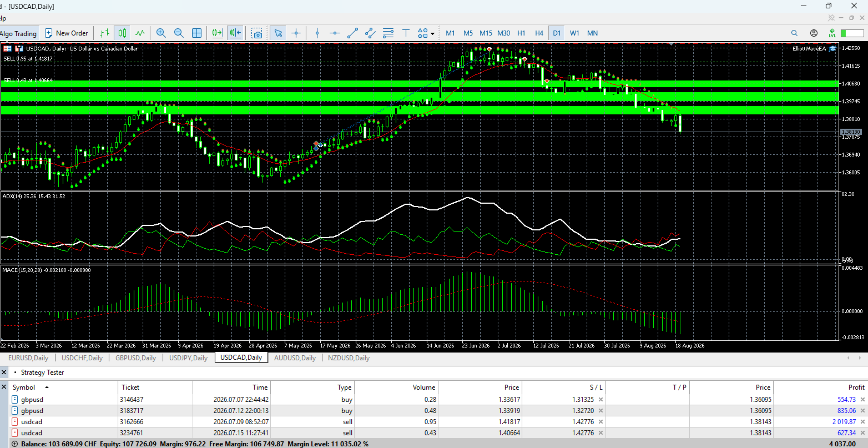Close the gbpusd position with profit 835.06
This screenshot has width=868, height=448.
coord(862,411)
